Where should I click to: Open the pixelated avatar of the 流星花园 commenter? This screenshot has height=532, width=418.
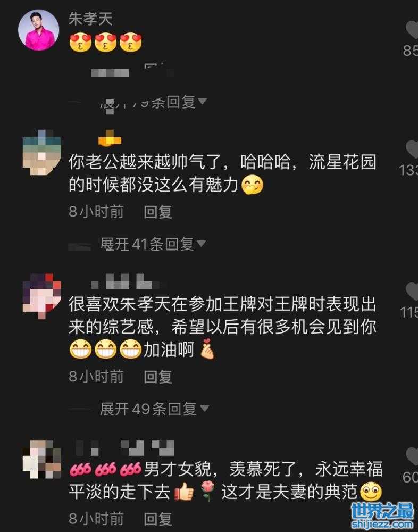[41, 152]
